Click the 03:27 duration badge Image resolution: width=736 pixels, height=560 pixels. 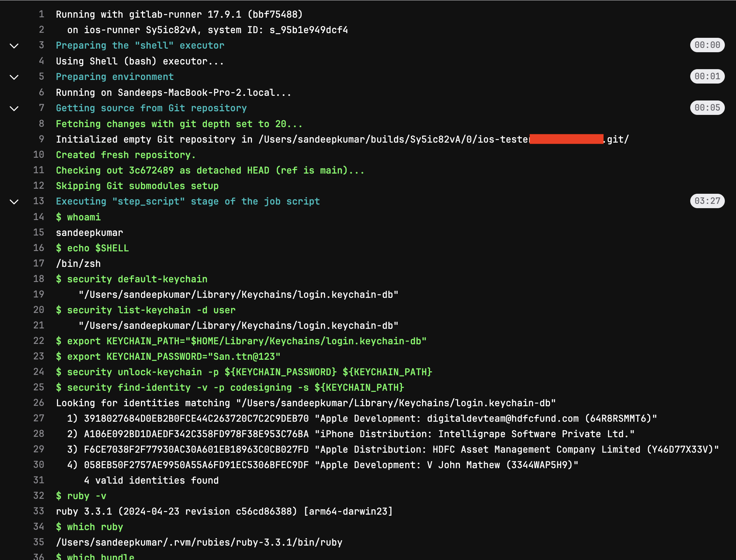707,201
